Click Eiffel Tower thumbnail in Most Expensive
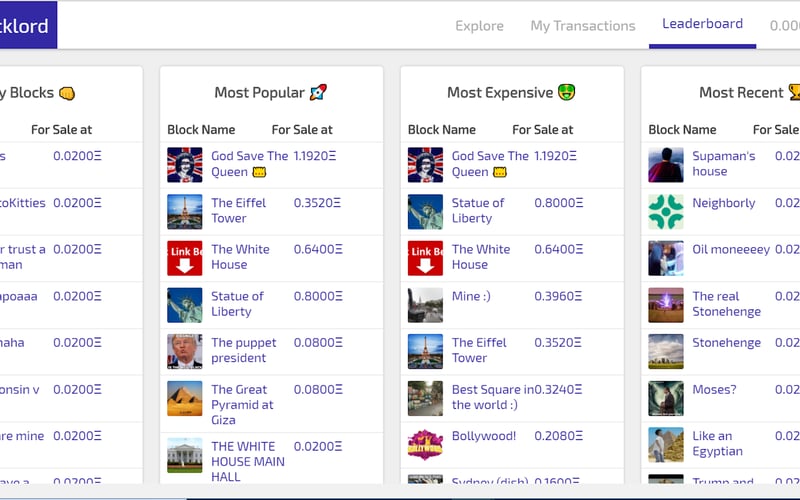 click(x=426, y=352)
